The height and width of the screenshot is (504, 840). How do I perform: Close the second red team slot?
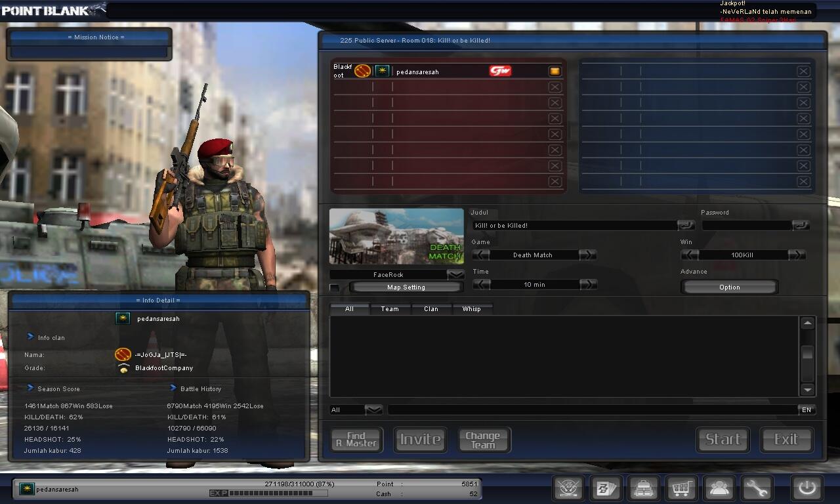555,87
